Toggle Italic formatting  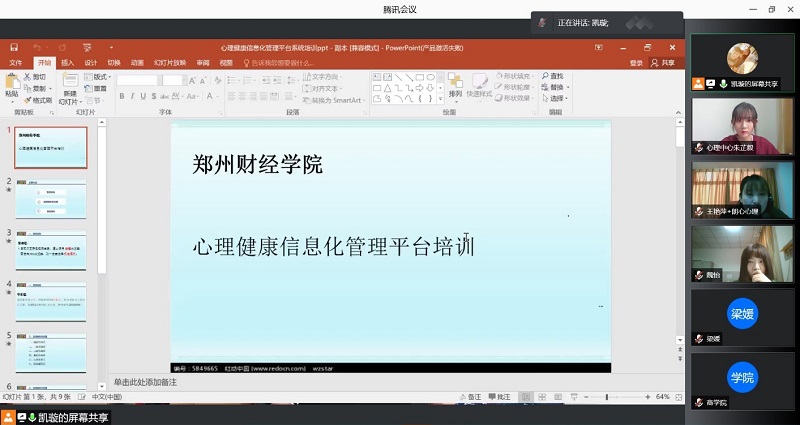coord(132,96)
